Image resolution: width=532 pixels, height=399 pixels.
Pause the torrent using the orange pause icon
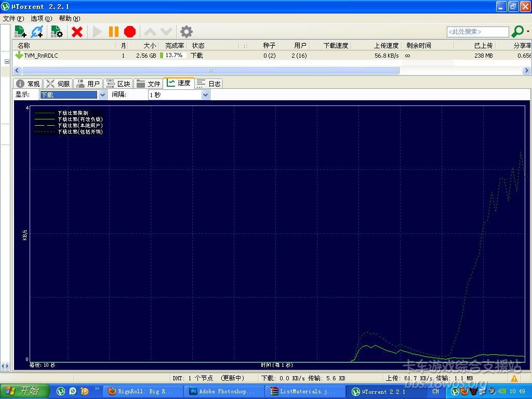[x=113, y=32]
